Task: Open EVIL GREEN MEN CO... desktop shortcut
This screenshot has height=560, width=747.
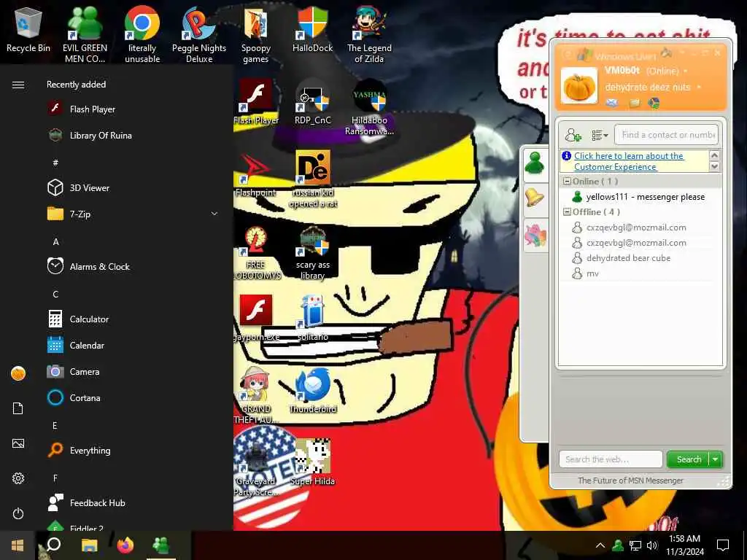Action: (x=85, y=34)
